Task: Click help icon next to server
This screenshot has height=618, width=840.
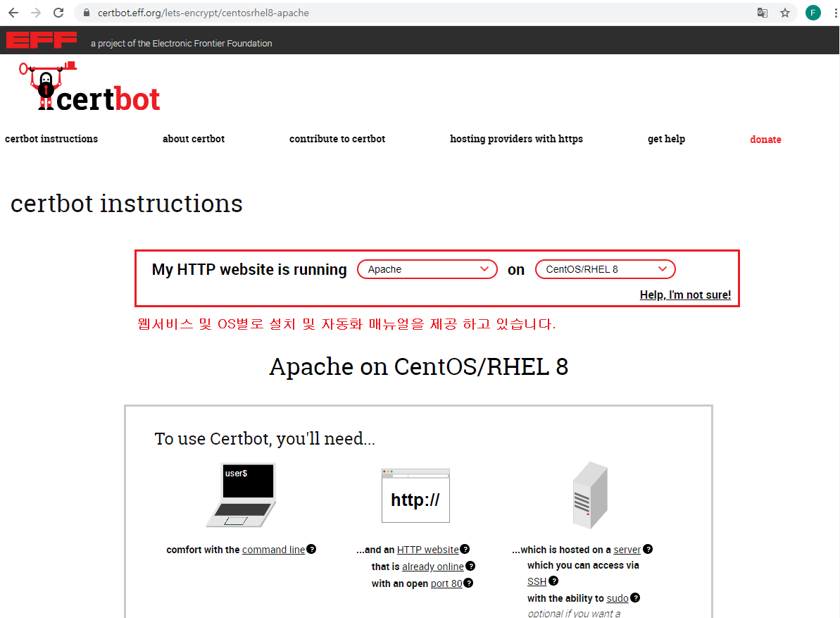Action: click(x=648, y=549)
